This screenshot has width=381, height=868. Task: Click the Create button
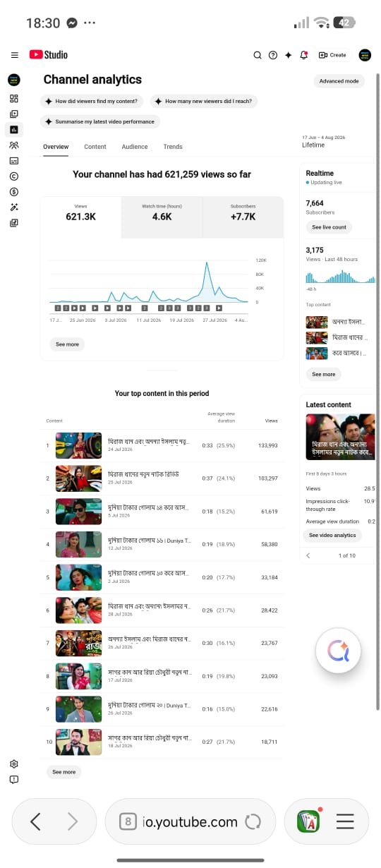click(x=332, y=55)
